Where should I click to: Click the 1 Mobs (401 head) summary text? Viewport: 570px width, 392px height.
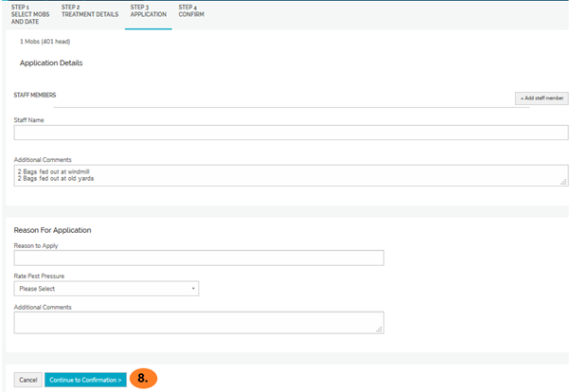click(x=45, y=42)
